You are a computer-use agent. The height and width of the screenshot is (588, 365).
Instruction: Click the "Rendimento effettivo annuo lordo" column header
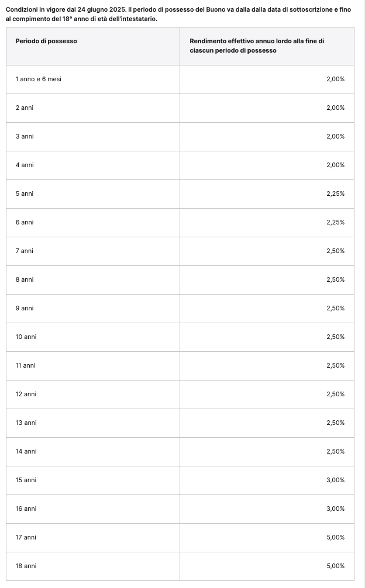point(257,46)
